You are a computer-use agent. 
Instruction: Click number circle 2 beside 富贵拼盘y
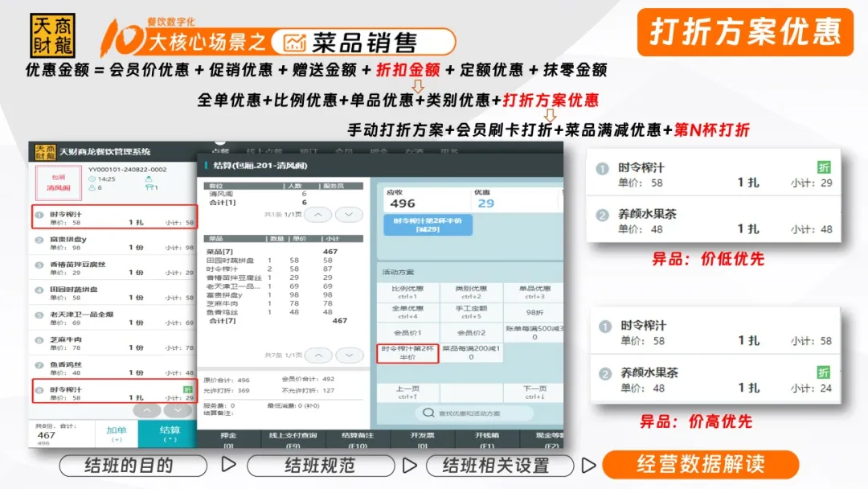[39, 240]
